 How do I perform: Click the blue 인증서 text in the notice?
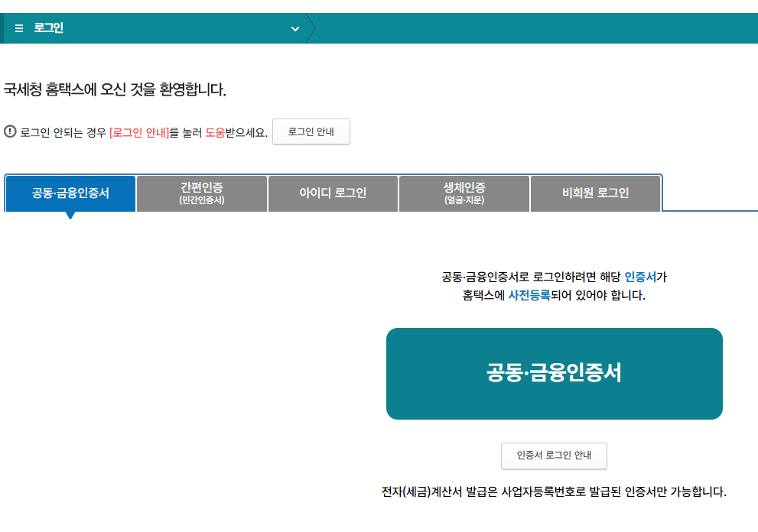(640, 277)
